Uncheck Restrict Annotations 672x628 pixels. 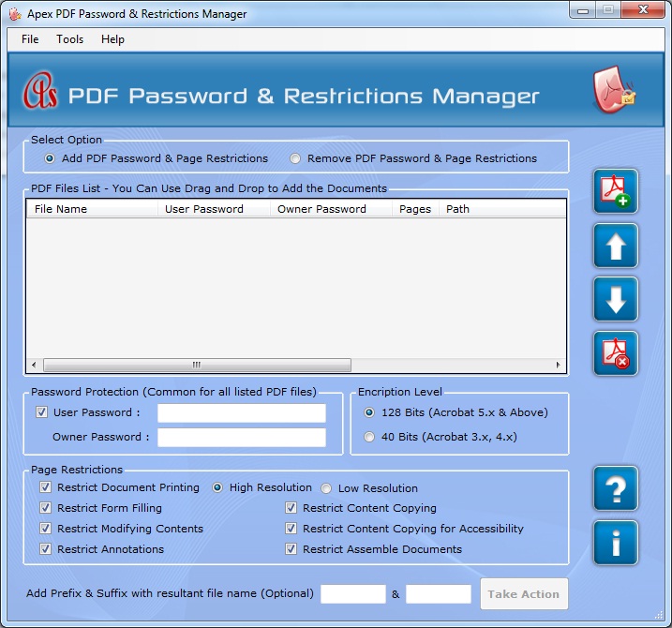(45, 549)
